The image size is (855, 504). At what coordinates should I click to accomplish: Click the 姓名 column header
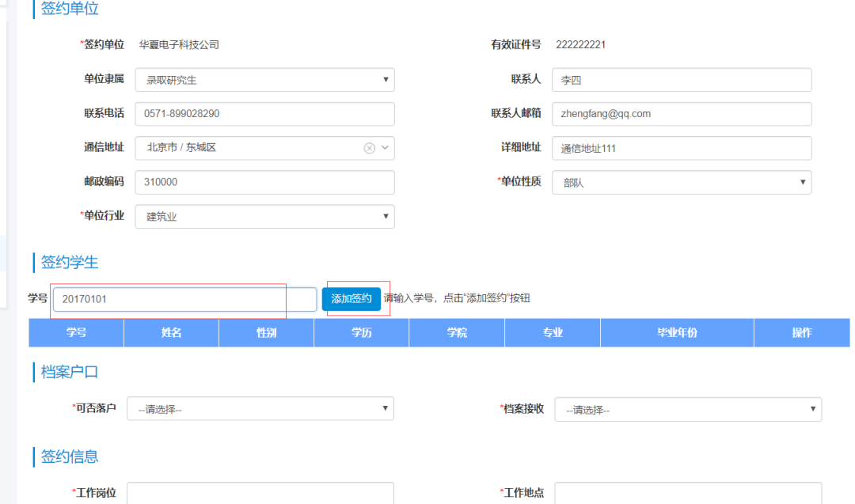point(171,333)
